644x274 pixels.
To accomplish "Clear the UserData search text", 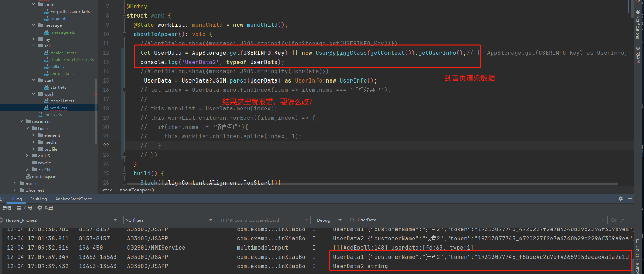I will coord(603,220).
